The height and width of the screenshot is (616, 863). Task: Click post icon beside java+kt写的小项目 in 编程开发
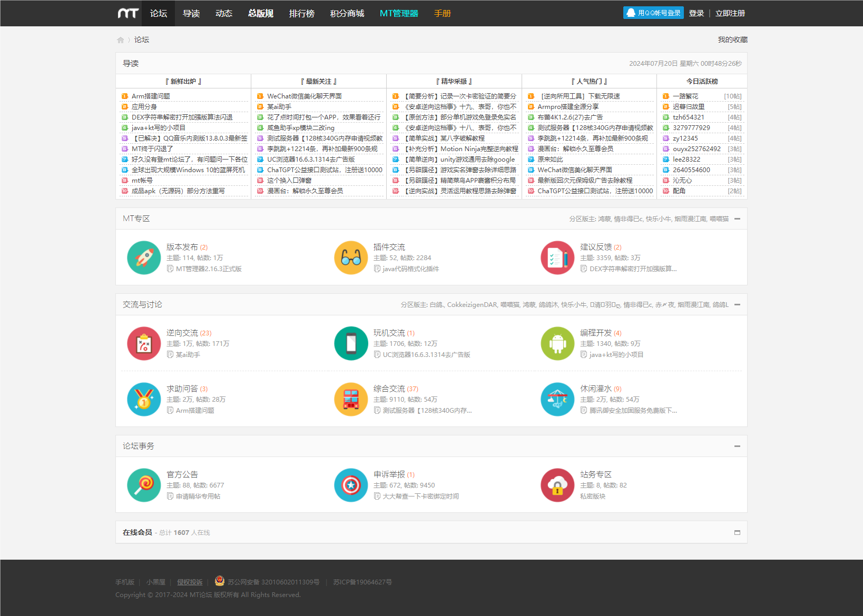pyautogui.click(x=584, y=354)
